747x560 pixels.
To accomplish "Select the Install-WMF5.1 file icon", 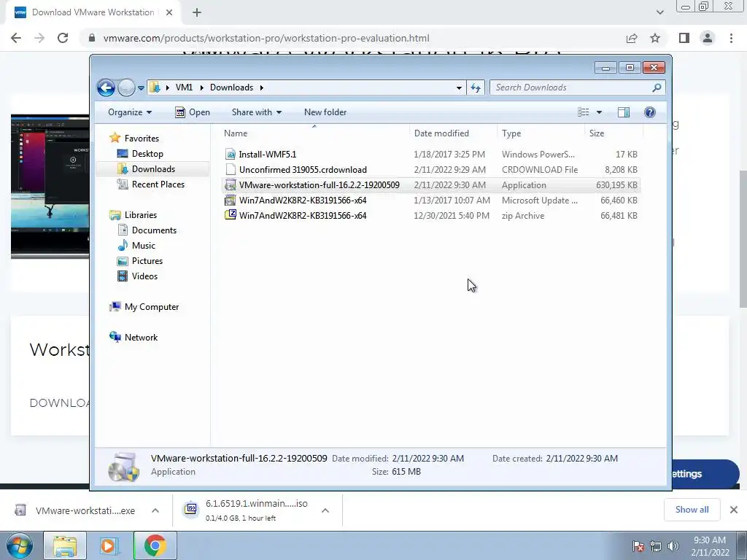I will pos(231,155).
